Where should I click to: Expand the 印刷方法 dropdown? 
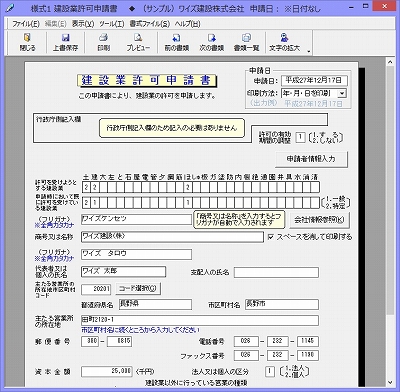point(342,93)
